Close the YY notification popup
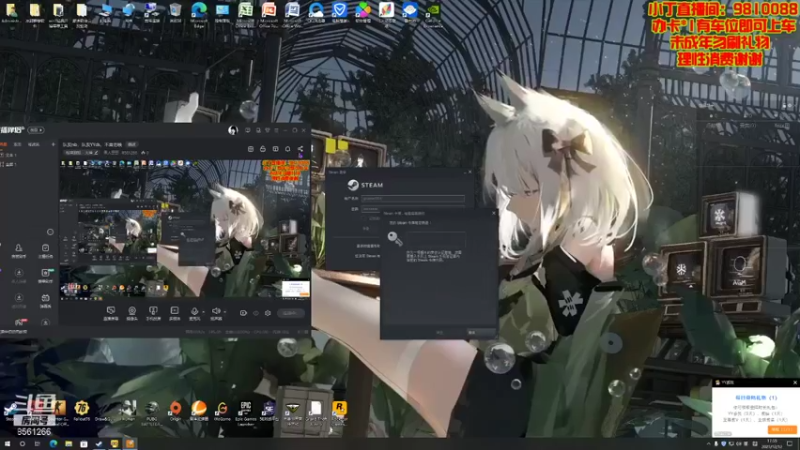 (794, 382)
